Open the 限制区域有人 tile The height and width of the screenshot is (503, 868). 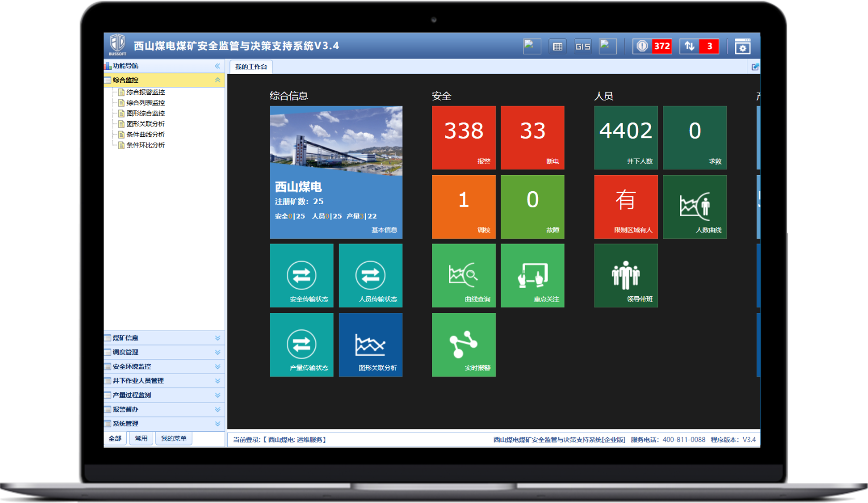tap(626, 207)
